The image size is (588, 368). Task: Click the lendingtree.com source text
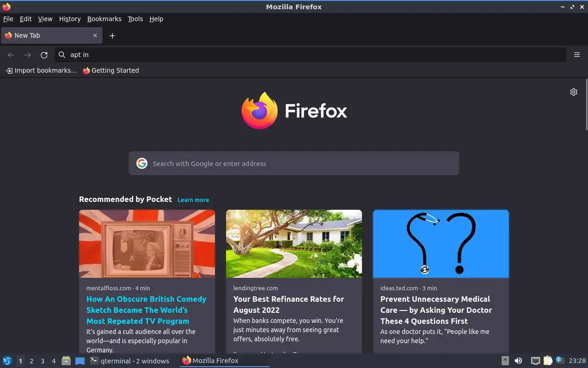(255, 288)
